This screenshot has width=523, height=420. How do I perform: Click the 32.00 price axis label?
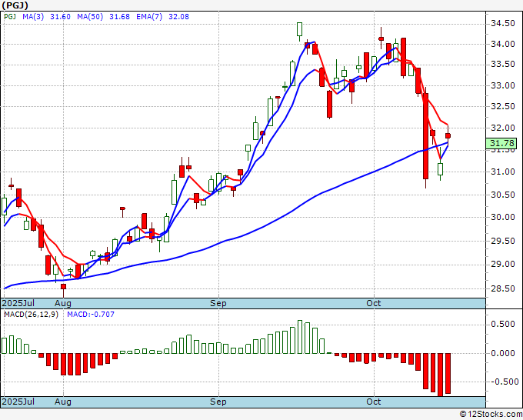[503, 128]
